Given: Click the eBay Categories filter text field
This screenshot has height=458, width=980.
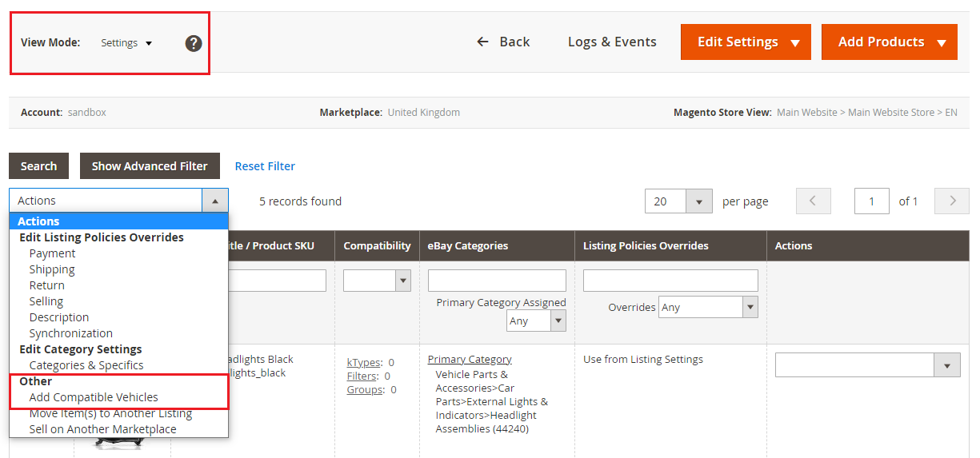Looking at the screenshot, I should 497,281.
